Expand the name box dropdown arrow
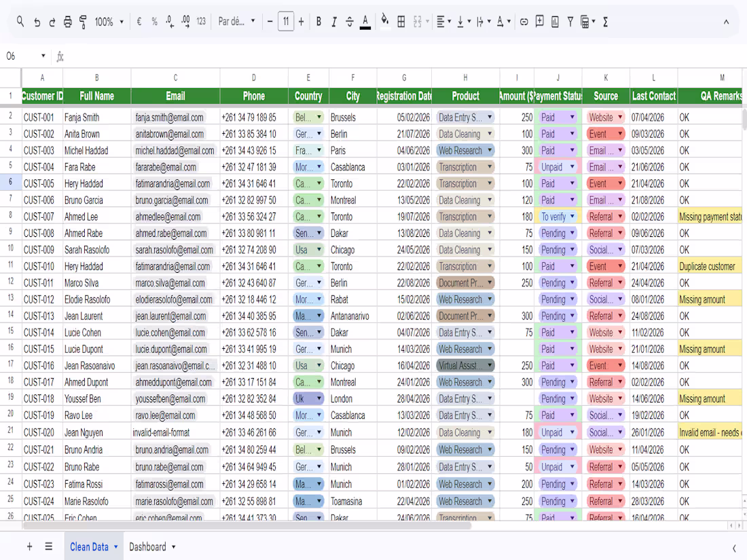The image size is (747, 560). click(43, 56)
